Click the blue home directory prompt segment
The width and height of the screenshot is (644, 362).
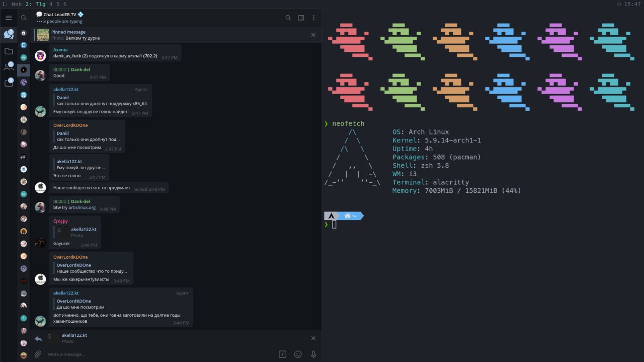[351, 216]
